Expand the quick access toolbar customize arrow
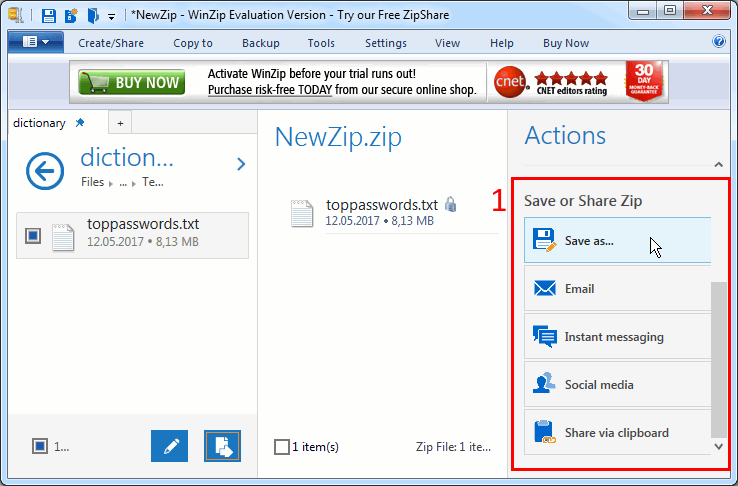Viewport: 738px width, 486px height. pyautogui.click(x=112, y=16)
